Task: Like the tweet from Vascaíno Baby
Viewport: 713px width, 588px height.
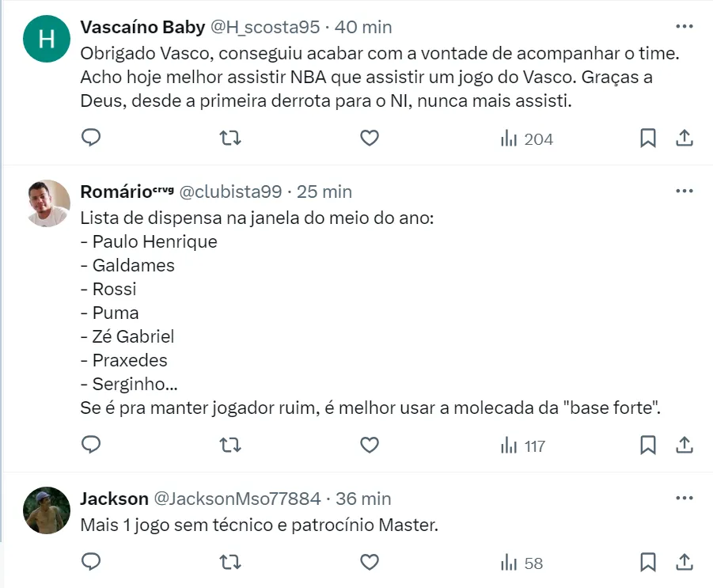Action: point(370,138)
